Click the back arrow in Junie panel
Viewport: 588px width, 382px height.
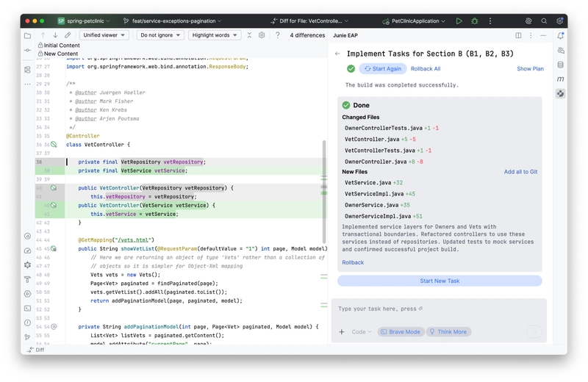click(337, 54)
